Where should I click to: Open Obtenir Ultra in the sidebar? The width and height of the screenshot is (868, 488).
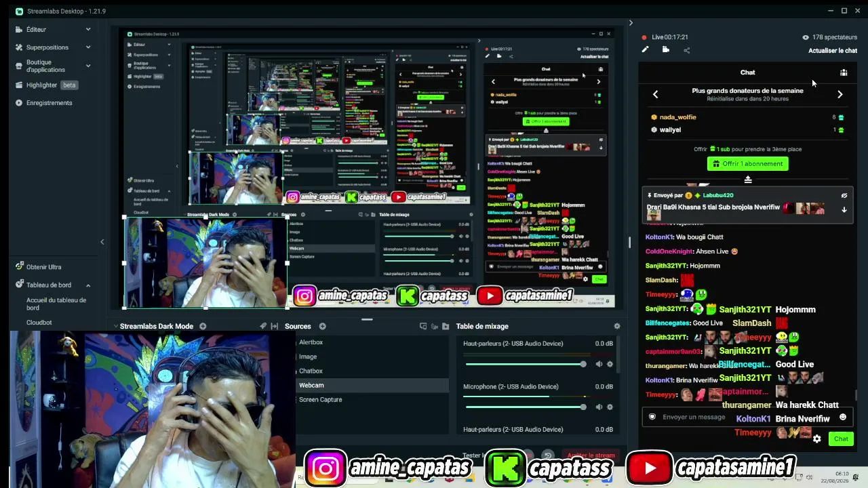(x=39, y=267)
